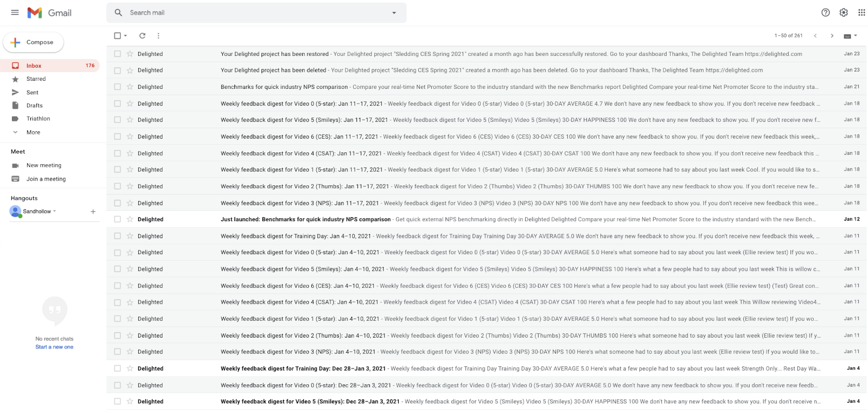Click the search magnifier icon

pos(118,12)
